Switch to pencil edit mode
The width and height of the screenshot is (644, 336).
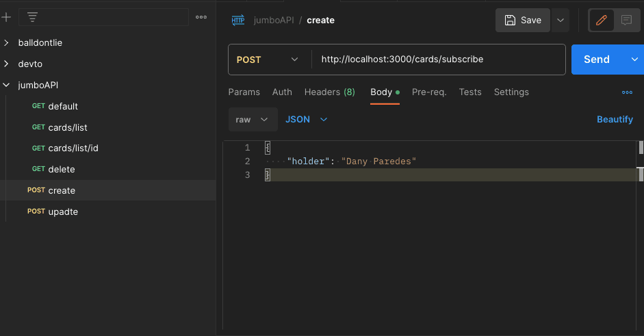tap(602, 20)
